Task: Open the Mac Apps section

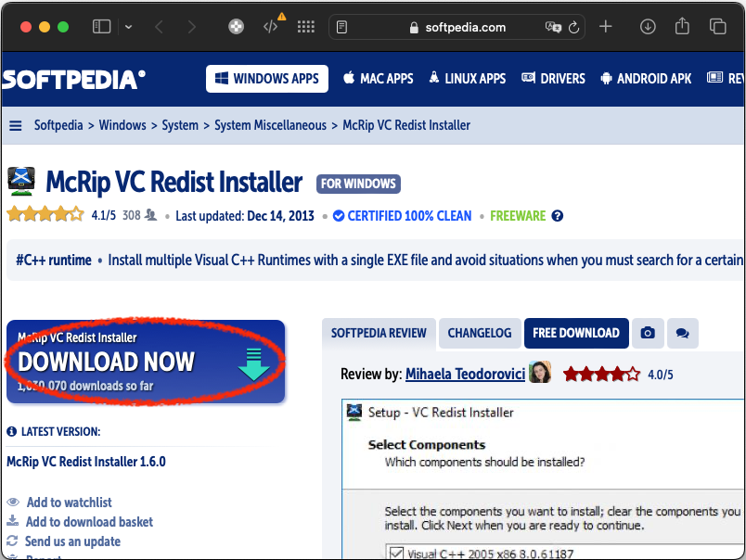Action: coord(379,79)
